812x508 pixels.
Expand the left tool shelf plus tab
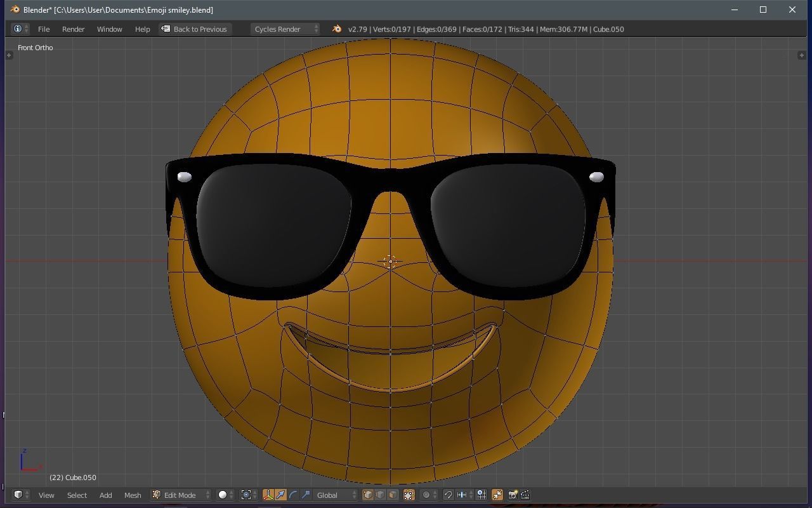[x=9, y=55]
